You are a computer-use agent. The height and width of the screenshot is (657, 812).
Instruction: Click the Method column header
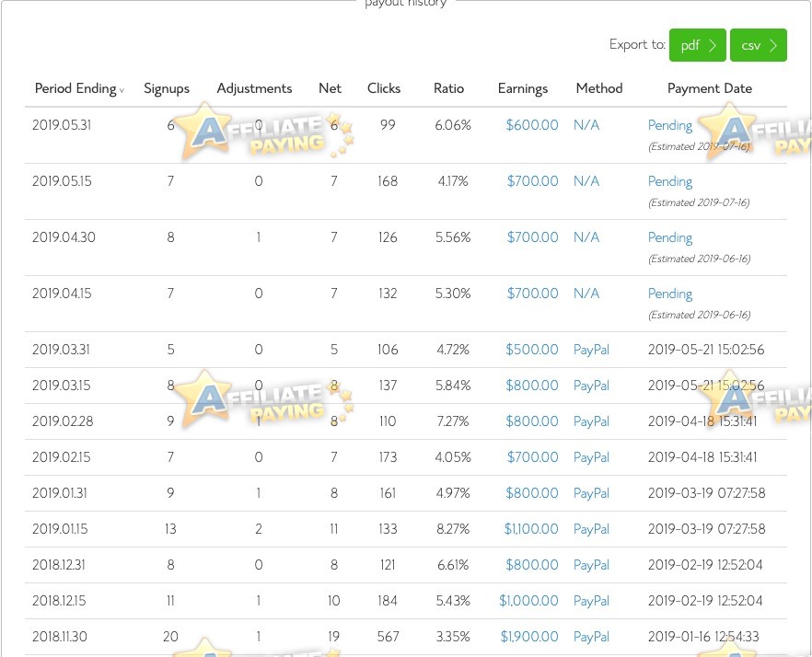599,88
